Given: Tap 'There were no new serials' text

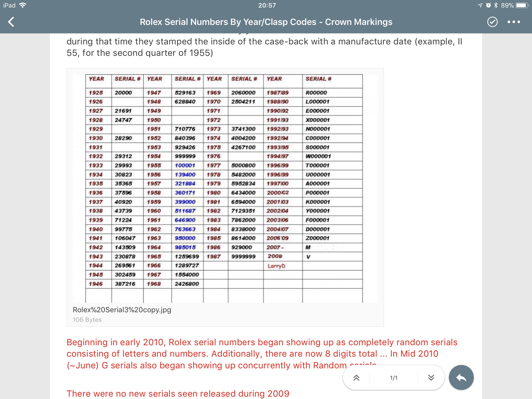Looking at the screenshot, I should click(x=178, y=394).
